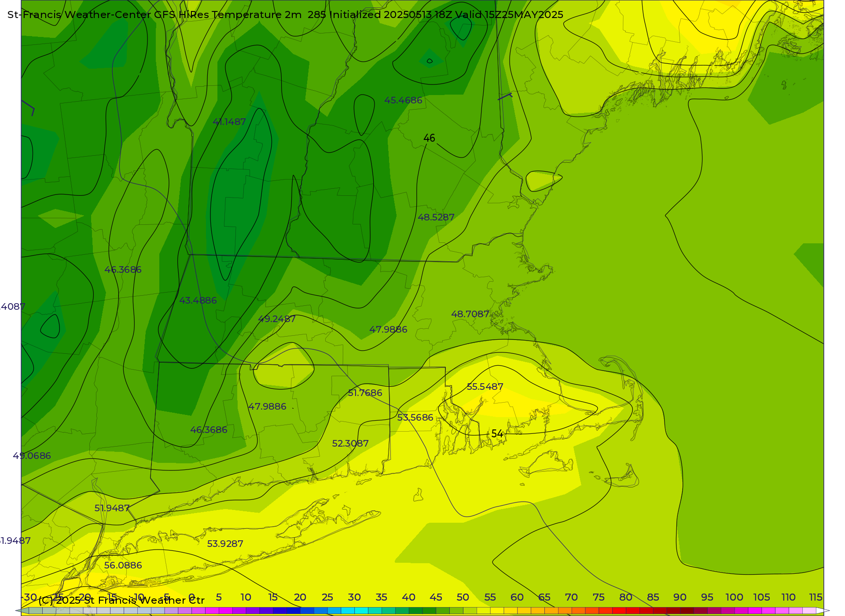Click the color scale label 60

tap(517, 598)
